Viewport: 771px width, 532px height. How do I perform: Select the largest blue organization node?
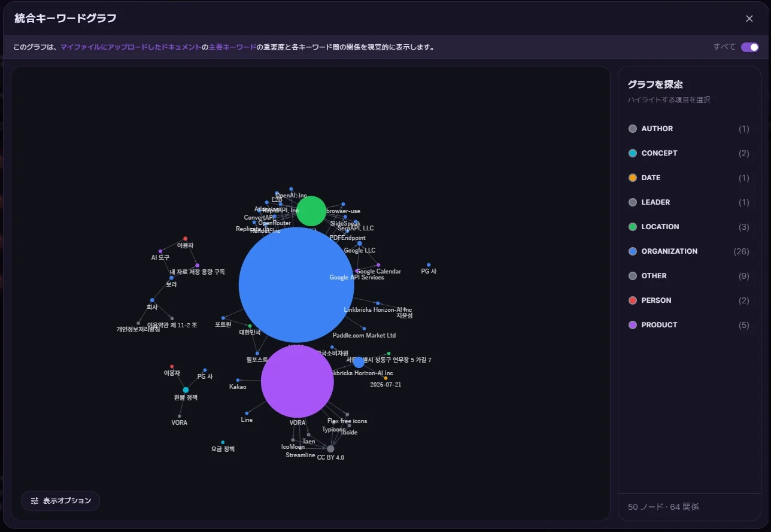coord(296,285)
